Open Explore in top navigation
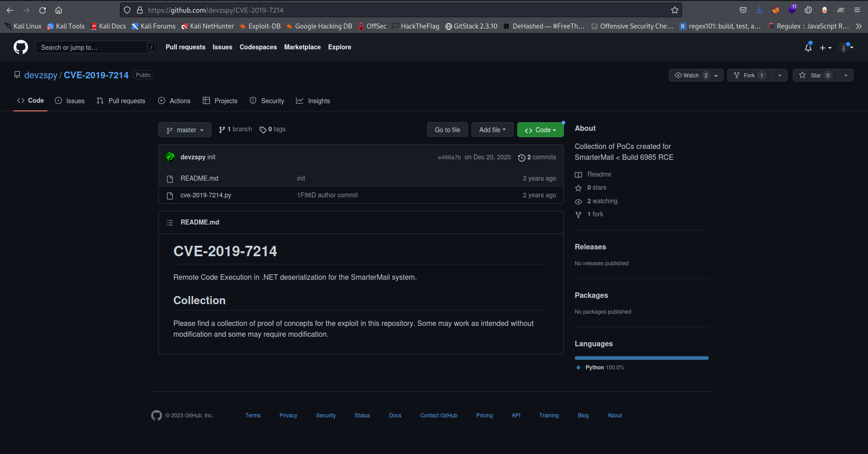Image resolution: width=868 pixels, height=454 pixels. coord(339,47)
